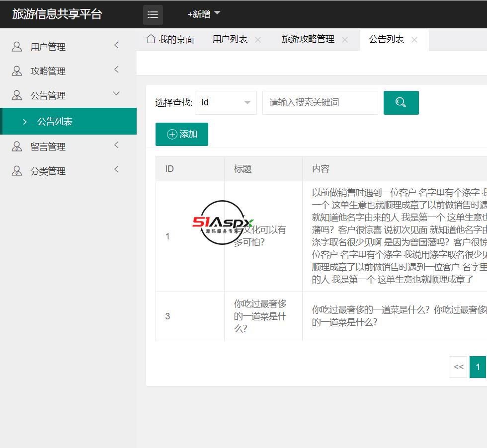
Task: Close the 旅游攻略管理 tab
Action: [x=345, y=40]
